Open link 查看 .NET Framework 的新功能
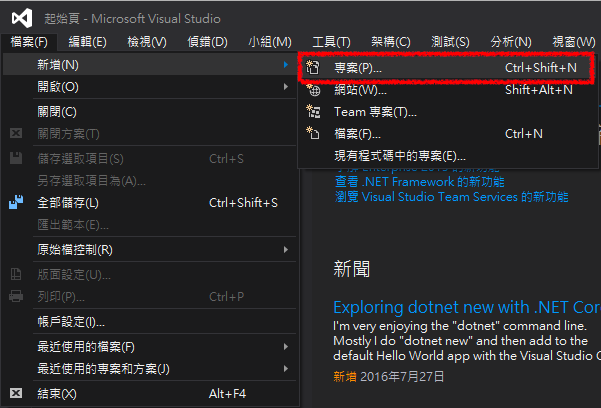Image resolution: width=601 pixels, height=408 pixels. 419,182
